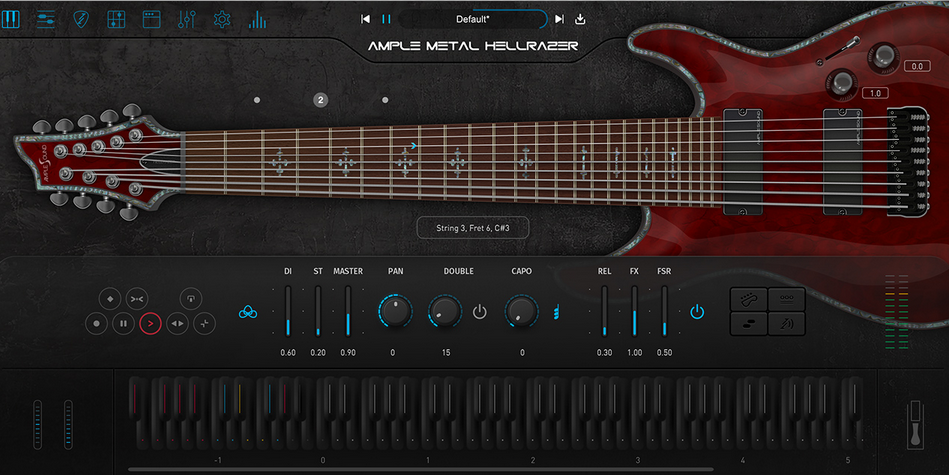The image size is (949, 475).
Task: Flip the pickup selector switch on guitar body
Action: click(840, 51)
